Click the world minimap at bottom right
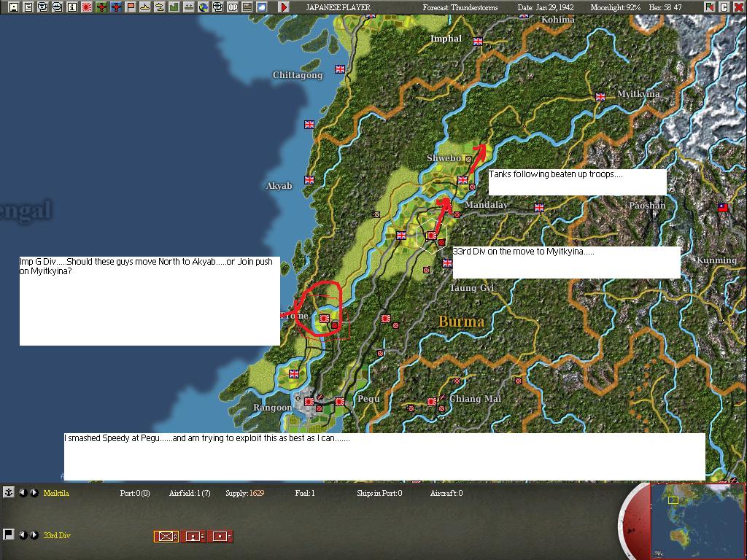Screen dimensions: 747x560 point(697,521)
